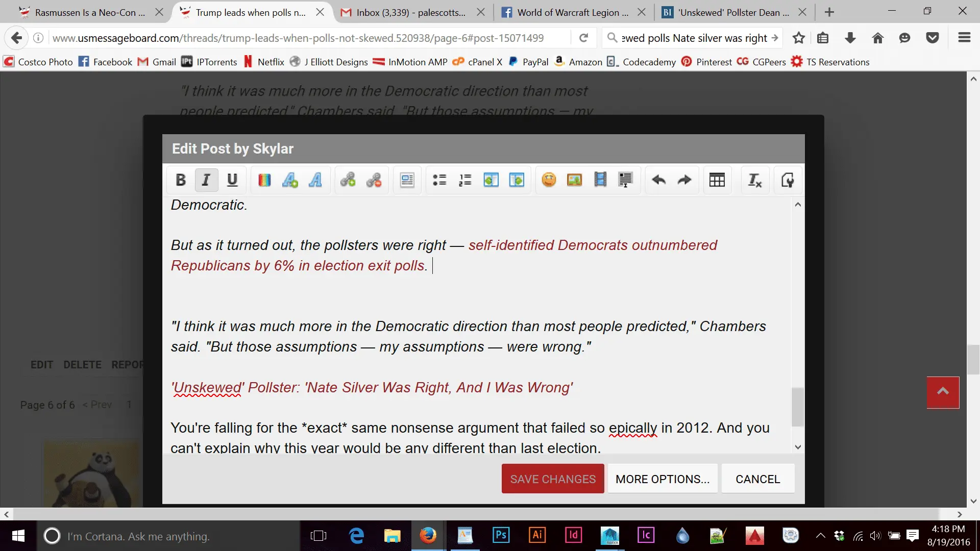Toggle italic formatting off
This screenshot has width=980, height=551.
206,180
